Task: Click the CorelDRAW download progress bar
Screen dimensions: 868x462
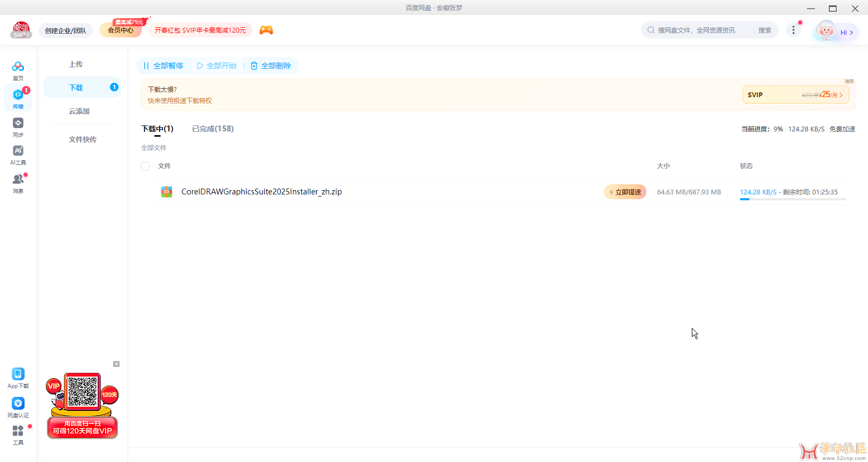Action: coord(793,199)
